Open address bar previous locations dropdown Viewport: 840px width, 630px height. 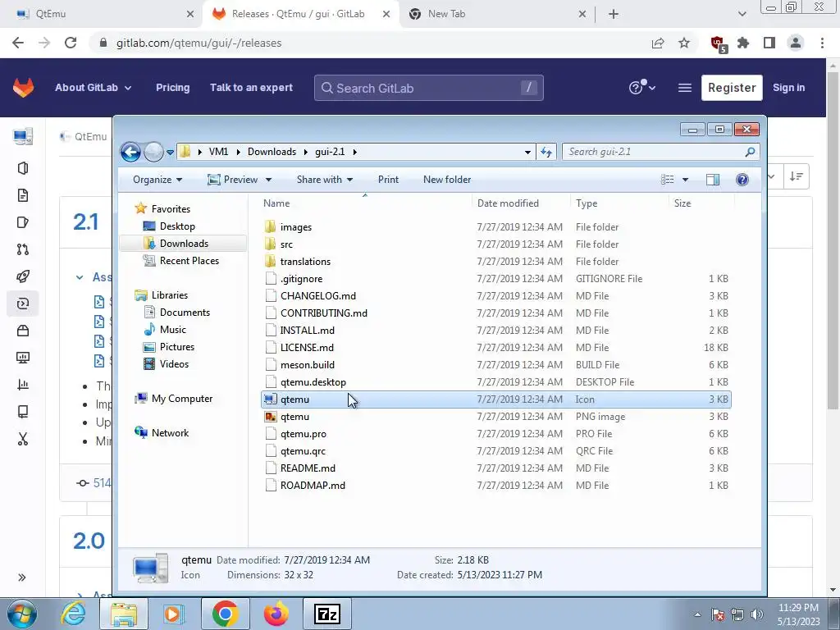coord(527,152)
